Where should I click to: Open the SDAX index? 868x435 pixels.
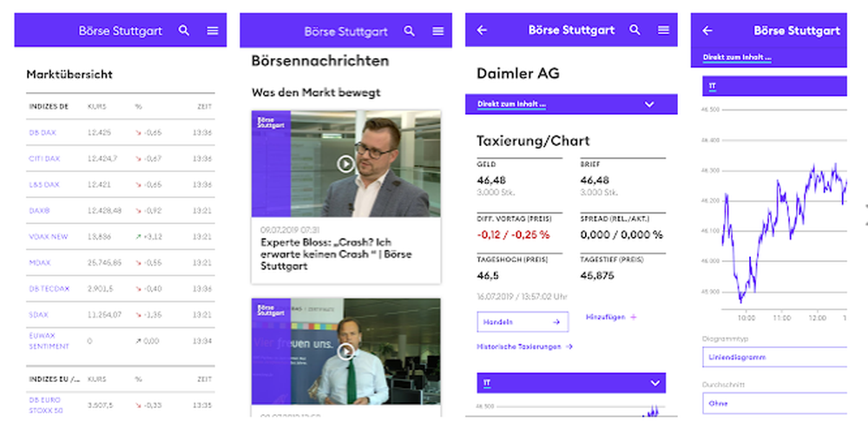38,315
